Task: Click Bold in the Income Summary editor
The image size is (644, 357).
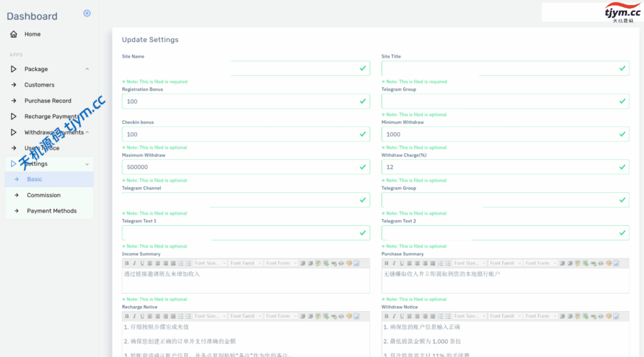Action: [x=126, y=263]
